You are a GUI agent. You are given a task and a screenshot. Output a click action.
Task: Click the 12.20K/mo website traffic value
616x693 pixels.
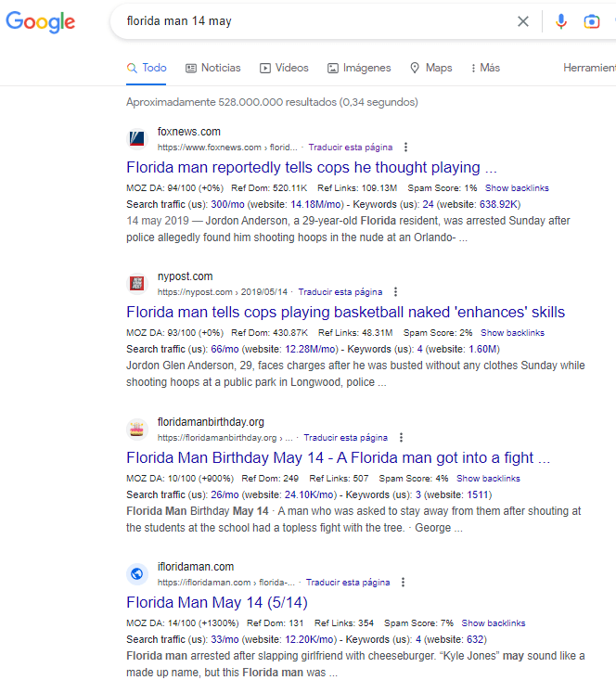309,639
